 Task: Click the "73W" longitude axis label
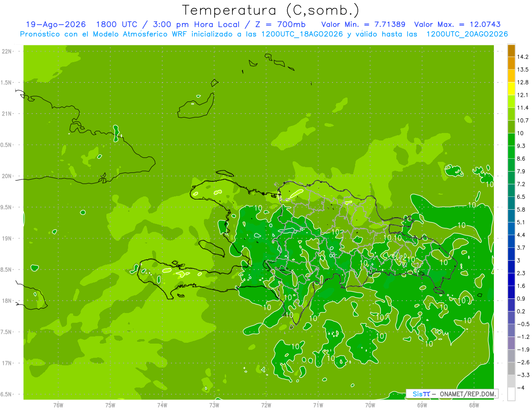(214, 405)
